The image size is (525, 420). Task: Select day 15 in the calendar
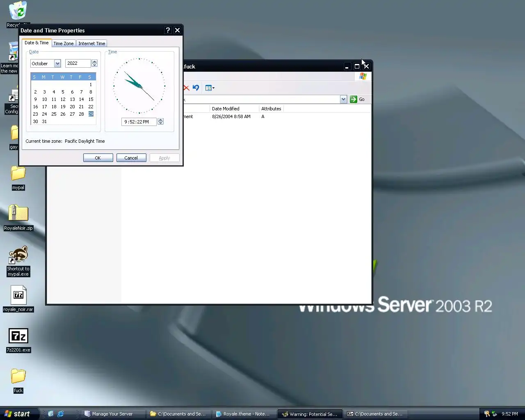point(91,99)
